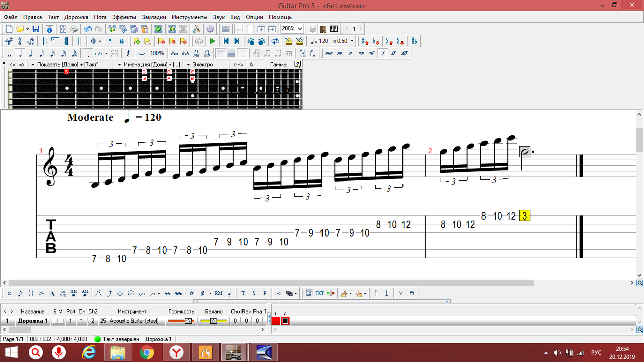This screenshot has width=644, height=362.
Task: Apply palm mute P.M. effect
Action: pos(219,293)
